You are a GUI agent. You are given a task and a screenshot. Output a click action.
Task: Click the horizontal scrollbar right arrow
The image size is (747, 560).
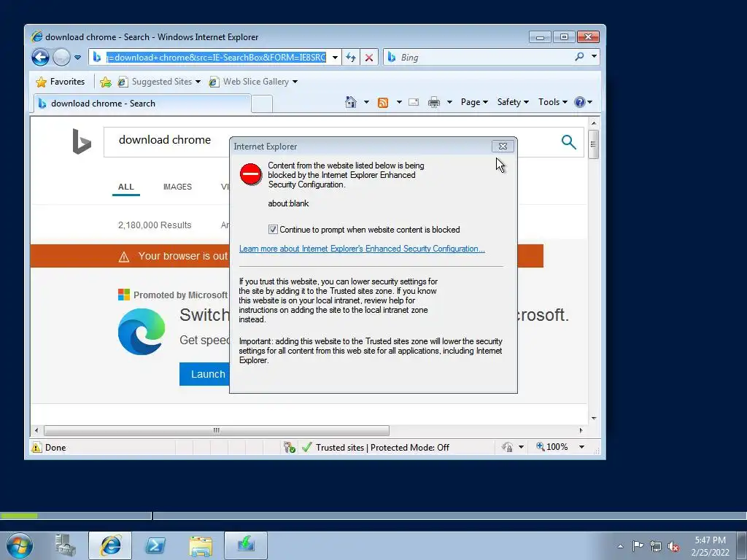click(581, 430)
